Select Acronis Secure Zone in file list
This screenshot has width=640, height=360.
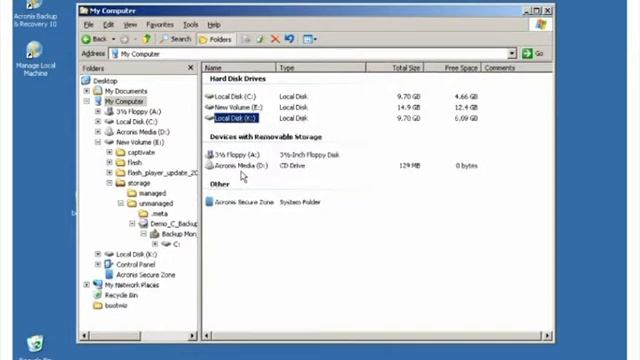point(244,202)
